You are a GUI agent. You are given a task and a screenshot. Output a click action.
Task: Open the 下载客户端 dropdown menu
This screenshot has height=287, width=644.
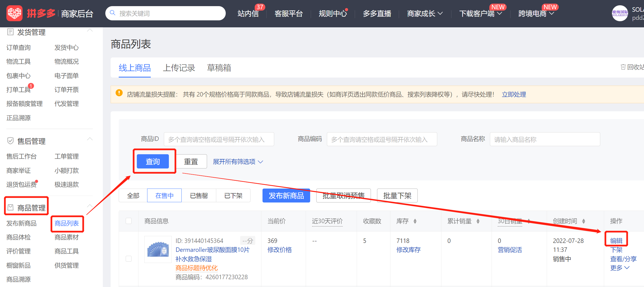480,13
